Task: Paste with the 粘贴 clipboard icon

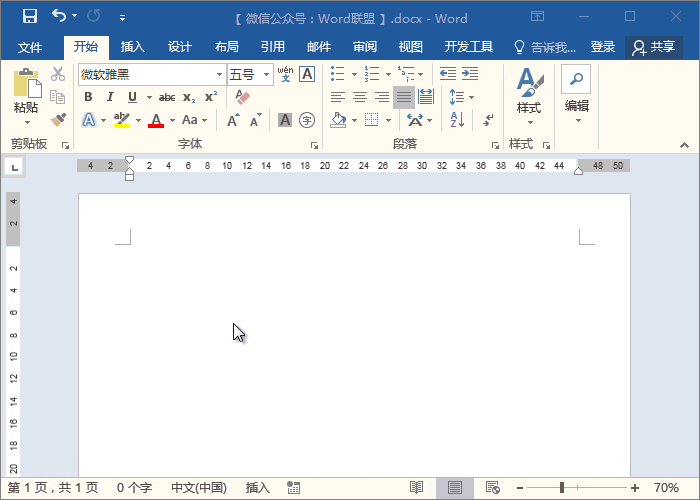Action: [27, 83]
